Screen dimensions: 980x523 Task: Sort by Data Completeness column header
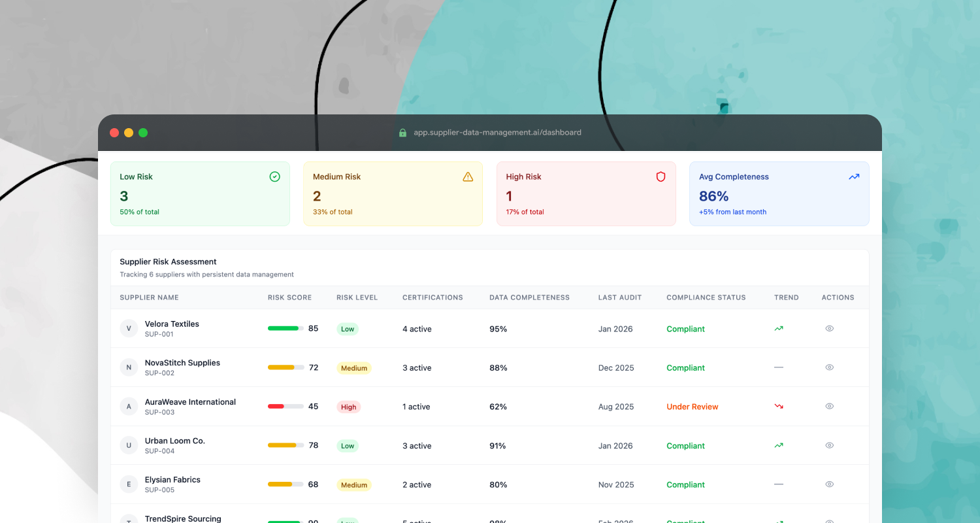pos(530,297)
